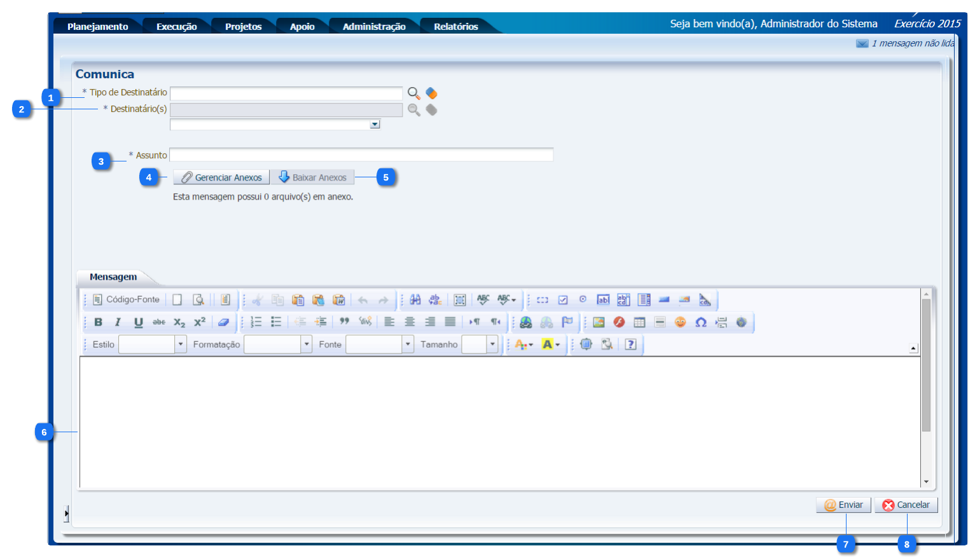Toggle bold formatting
The image size is (975, 560).
coord(98,322)
